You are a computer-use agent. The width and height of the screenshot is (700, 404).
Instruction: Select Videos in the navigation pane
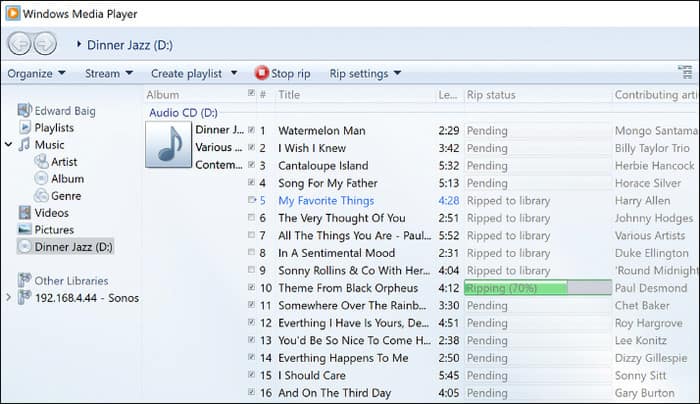pyautogui.click(x=52, y=212)
